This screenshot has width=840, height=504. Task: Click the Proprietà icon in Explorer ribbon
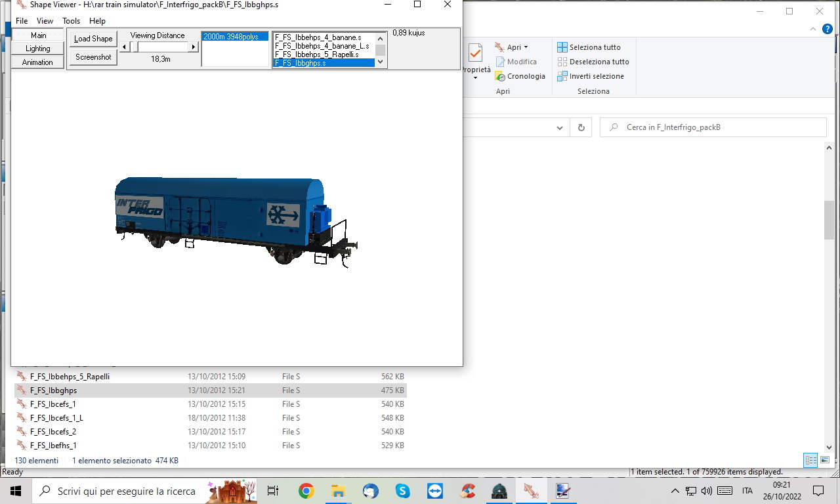point(475,53)
